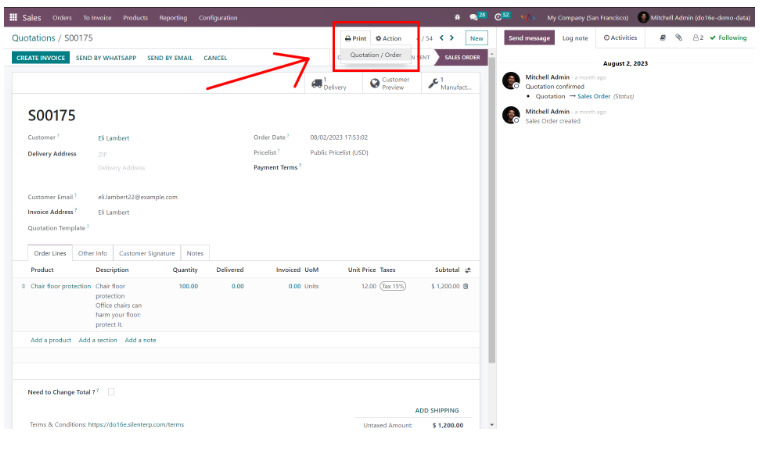Toggle the Following subscription status

[728, 38]
